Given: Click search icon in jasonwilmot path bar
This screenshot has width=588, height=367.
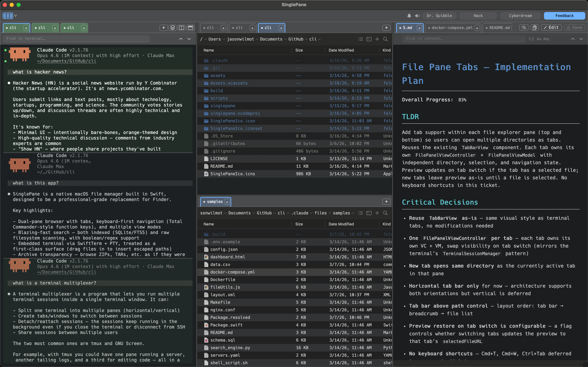Looking at the screenshot, I should coord(385,39).
